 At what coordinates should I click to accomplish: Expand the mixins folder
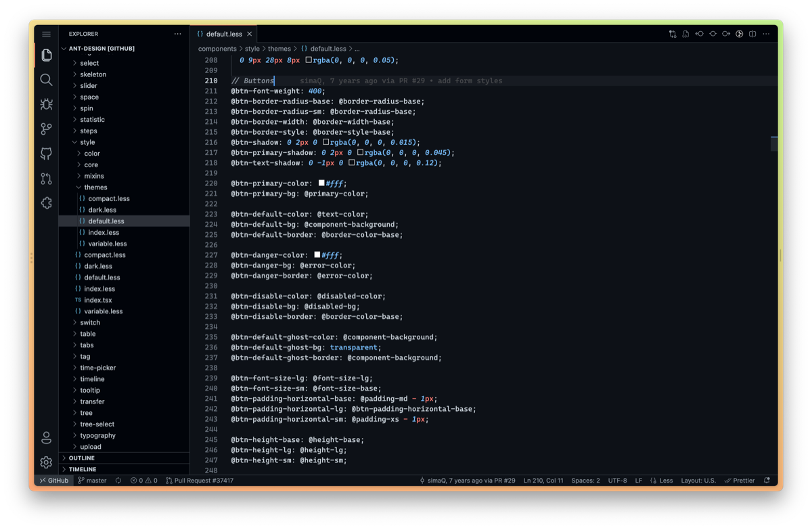click(124, 176)
